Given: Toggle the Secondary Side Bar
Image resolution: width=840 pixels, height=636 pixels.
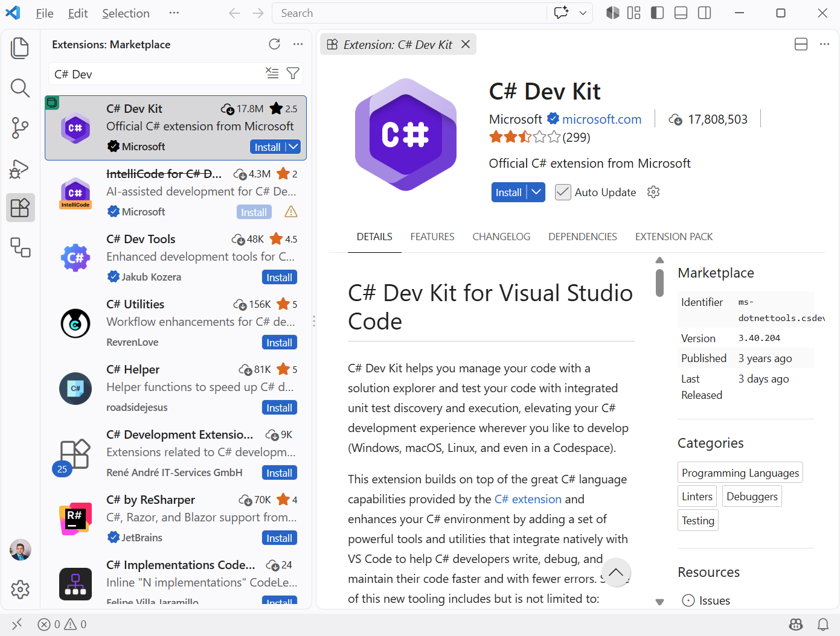Looking at the screenshot, I should [704, 13].
